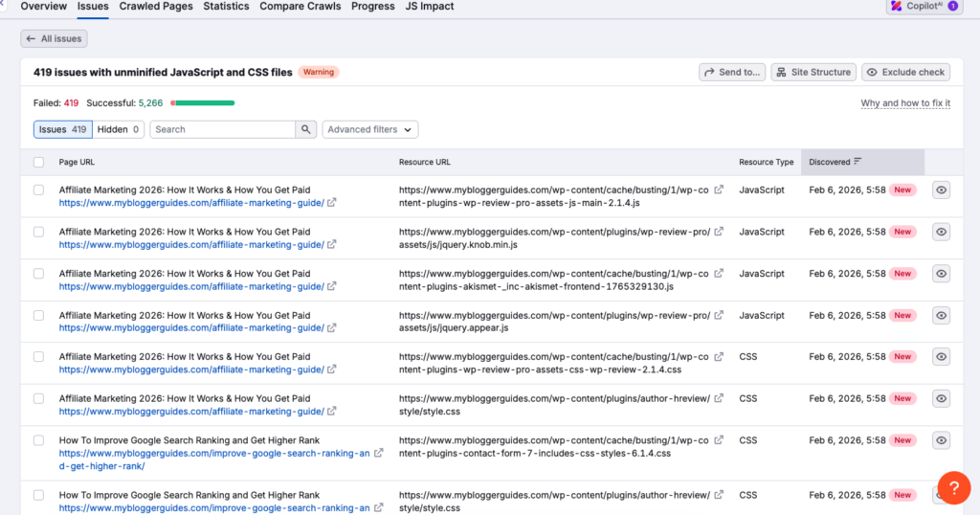Viewport: 980px width, 515px height.
Task: Open the orange help question-mark button
Action: tap(954, 487)
